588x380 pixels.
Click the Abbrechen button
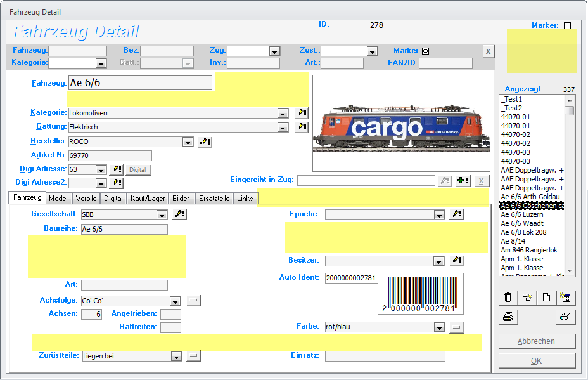click(x=537, y=341)
